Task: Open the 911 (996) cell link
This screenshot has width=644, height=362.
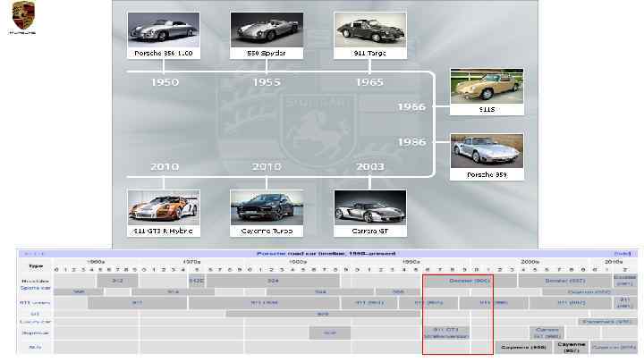Action: tap(494, 303)
